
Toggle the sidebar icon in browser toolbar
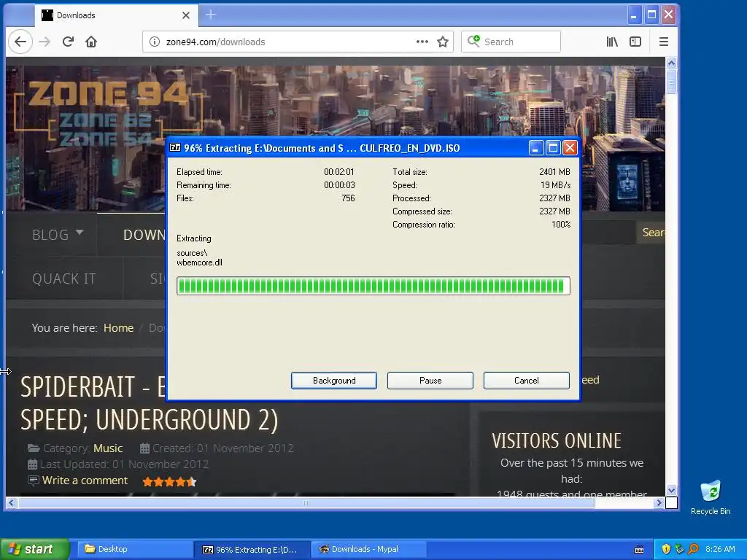(x=635, y=42)
